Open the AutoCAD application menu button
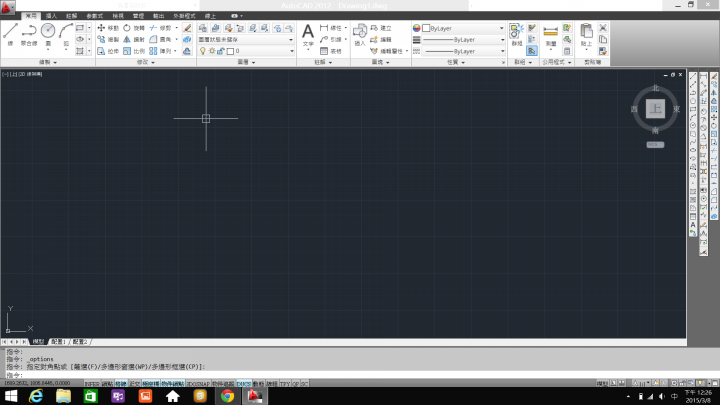This screenshot has height=405, width=720. [x=7, y=7]
